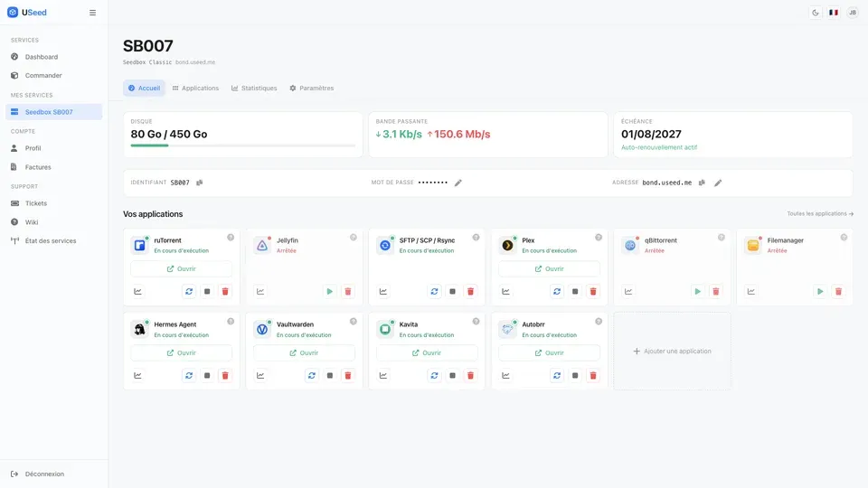Stop the SFTP / SCP / Rsync service
Image resolution: width=868 pixels, height=488 pixels.
coord(453,292)
